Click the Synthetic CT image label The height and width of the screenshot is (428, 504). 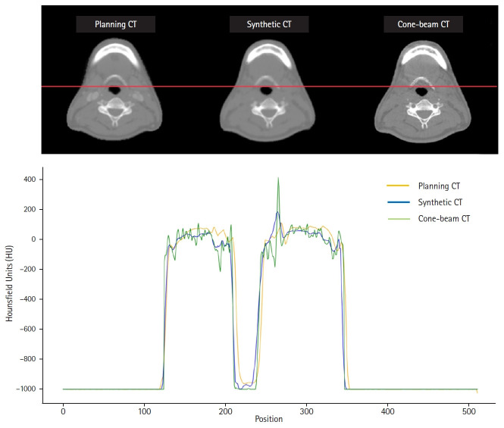coord(268,24)
